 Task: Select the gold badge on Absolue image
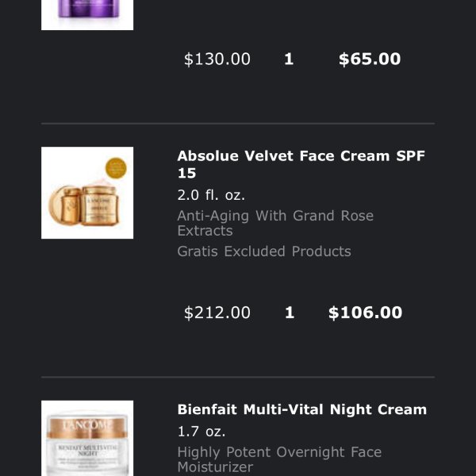pyautogui.click(x=116, y=168)
